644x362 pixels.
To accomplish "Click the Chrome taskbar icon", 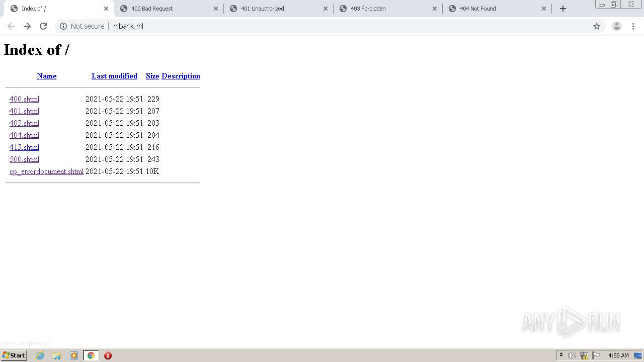I will point(91,355).
